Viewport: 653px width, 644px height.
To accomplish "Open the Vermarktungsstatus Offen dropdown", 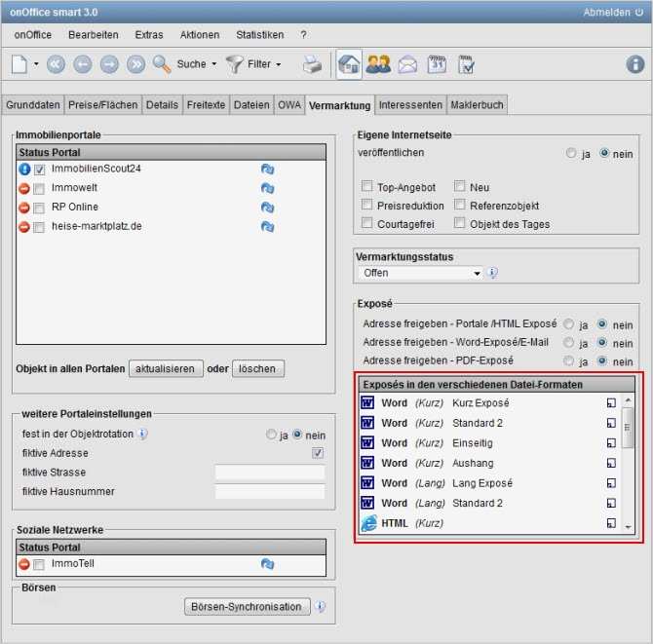I will click(421, 273).
